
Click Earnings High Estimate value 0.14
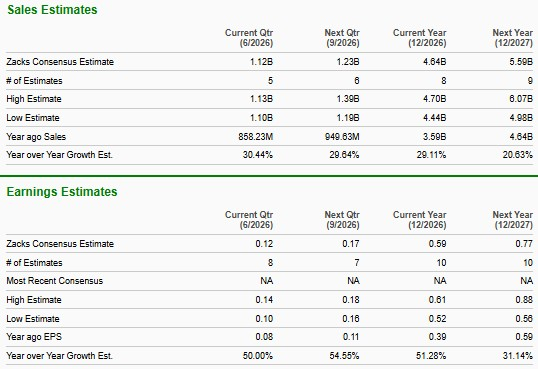(x=264, y=300)
